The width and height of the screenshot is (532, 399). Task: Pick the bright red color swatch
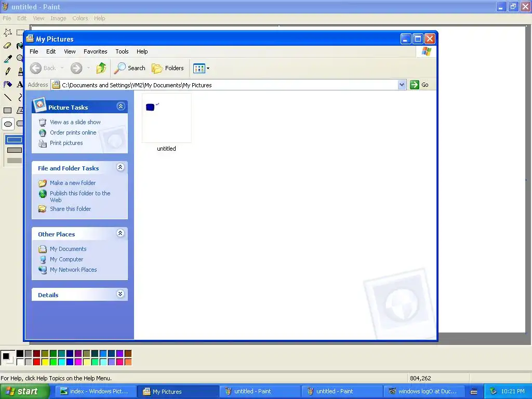tap(37, 362)
